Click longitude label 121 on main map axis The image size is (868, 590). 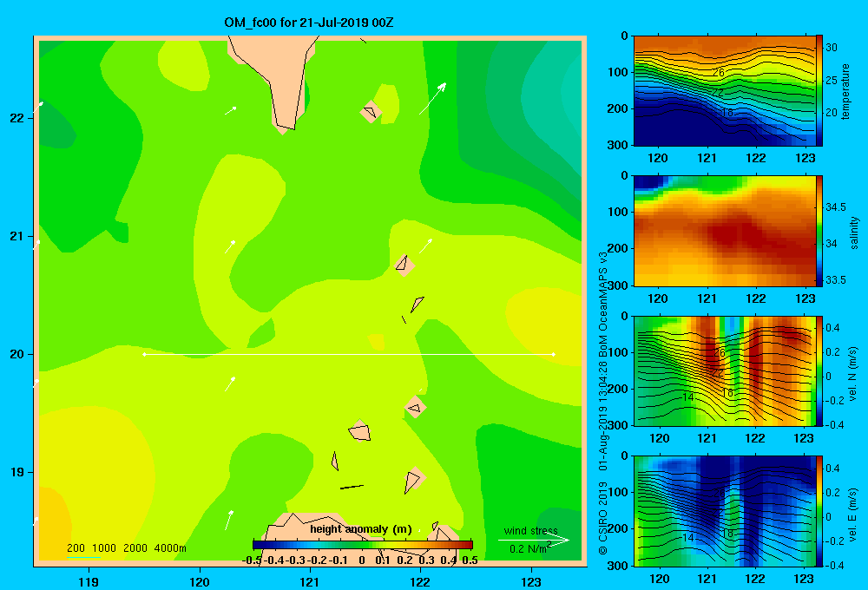[x=310, y=581]
